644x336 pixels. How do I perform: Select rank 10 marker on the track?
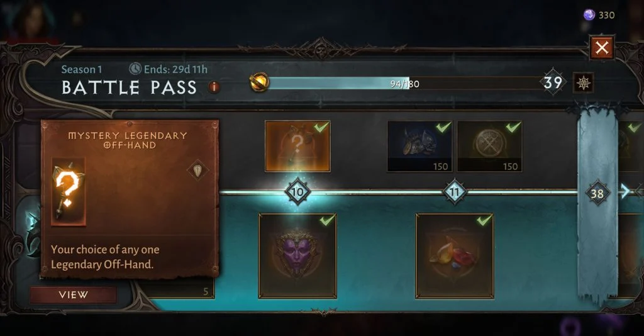pos(297,192)
